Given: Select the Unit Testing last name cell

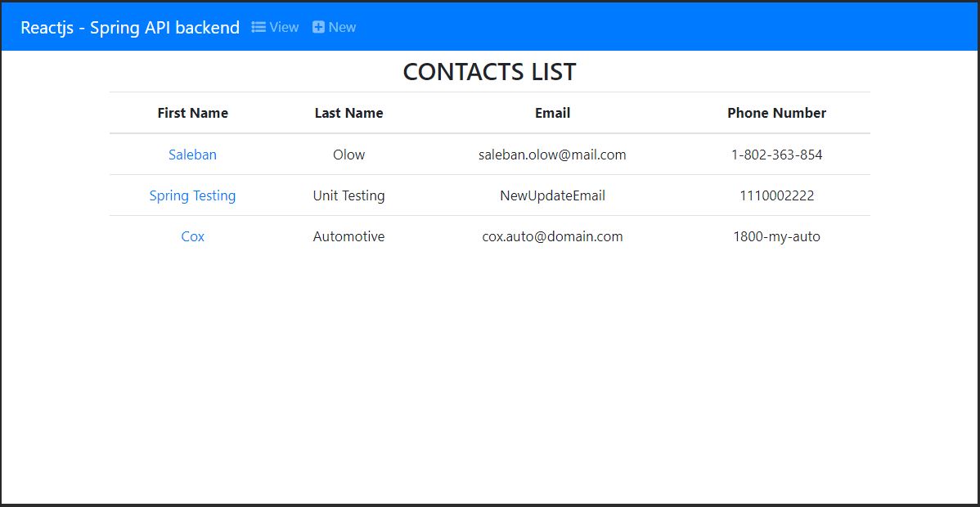Looking at the screenshot, I should [x=348, y=195].
